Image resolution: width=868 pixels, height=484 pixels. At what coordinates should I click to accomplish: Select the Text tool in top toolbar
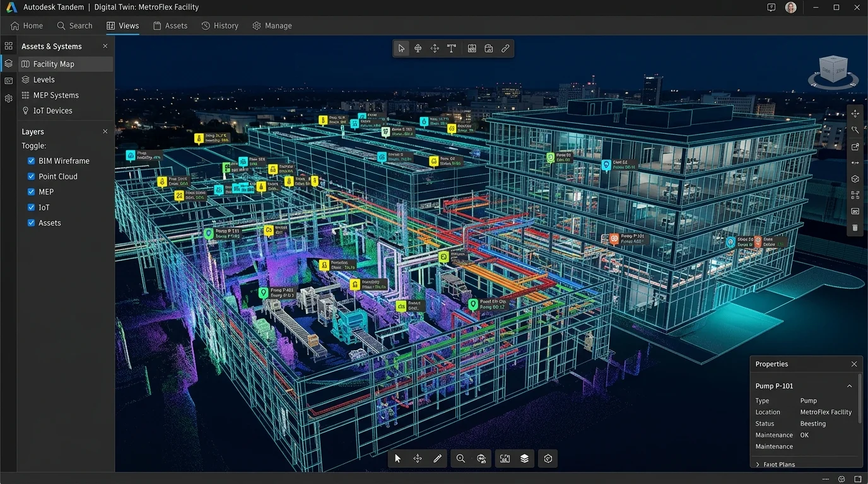(x=452, y=49)
